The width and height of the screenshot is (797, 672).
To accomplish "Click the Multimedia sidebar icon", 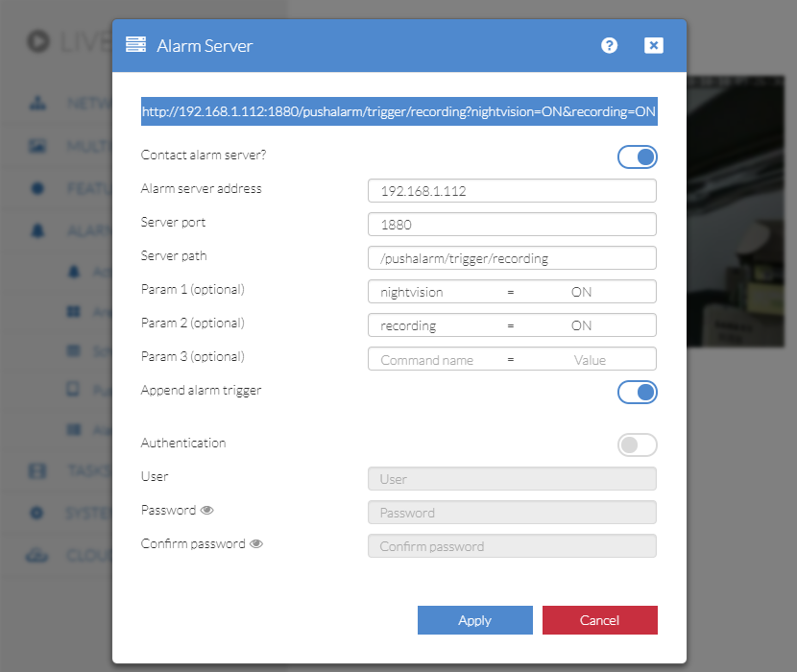I will (x=38, y=146).
